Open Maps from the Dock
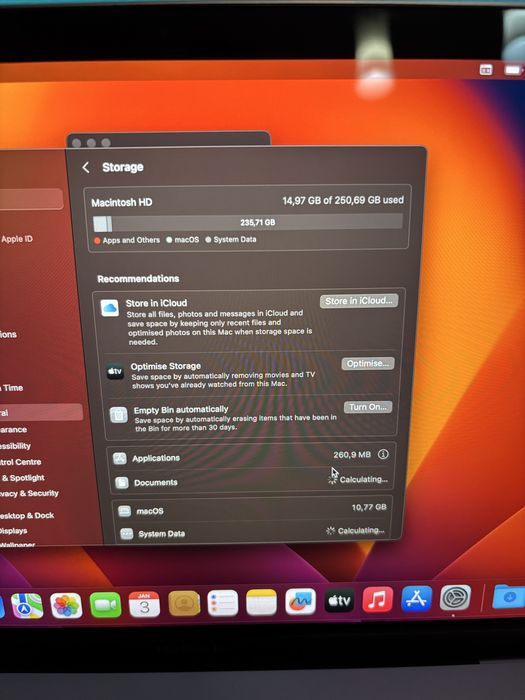The image size is (525, 700). pos(27,606)
